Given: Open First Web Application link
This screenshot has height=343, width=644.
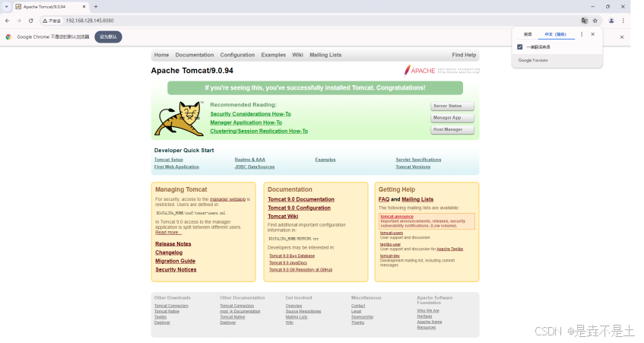Looking at the screenshot, I should pos(176,167).
